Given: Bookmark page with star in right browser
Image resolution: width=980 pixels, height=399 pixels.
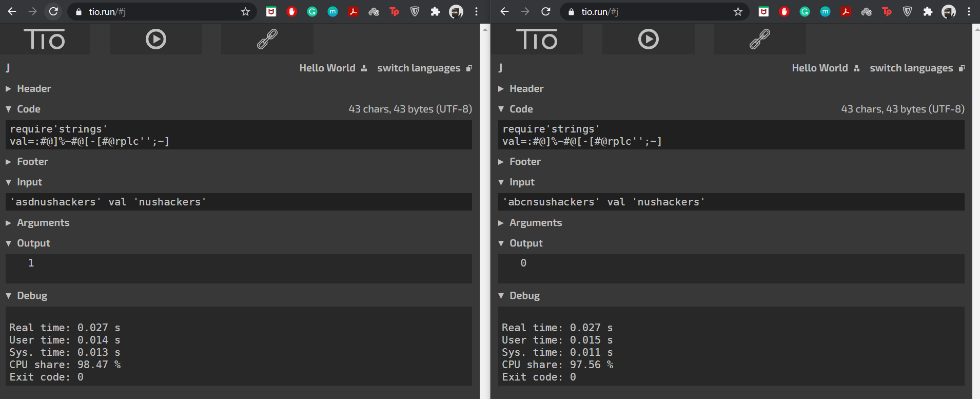Looking at the screenshot, I should pos(738,11).
